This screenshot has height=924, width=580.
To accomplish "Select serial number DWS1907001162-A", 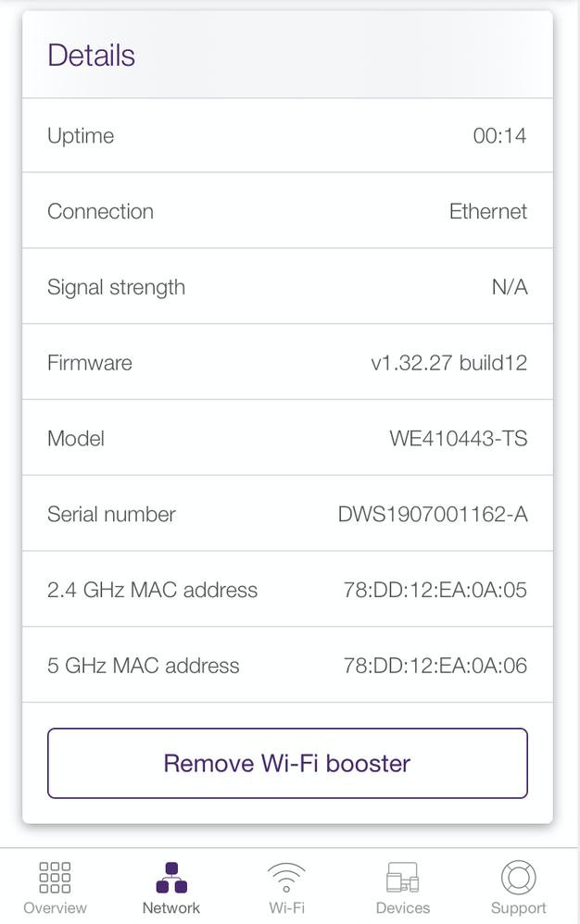I will [433, 515].
